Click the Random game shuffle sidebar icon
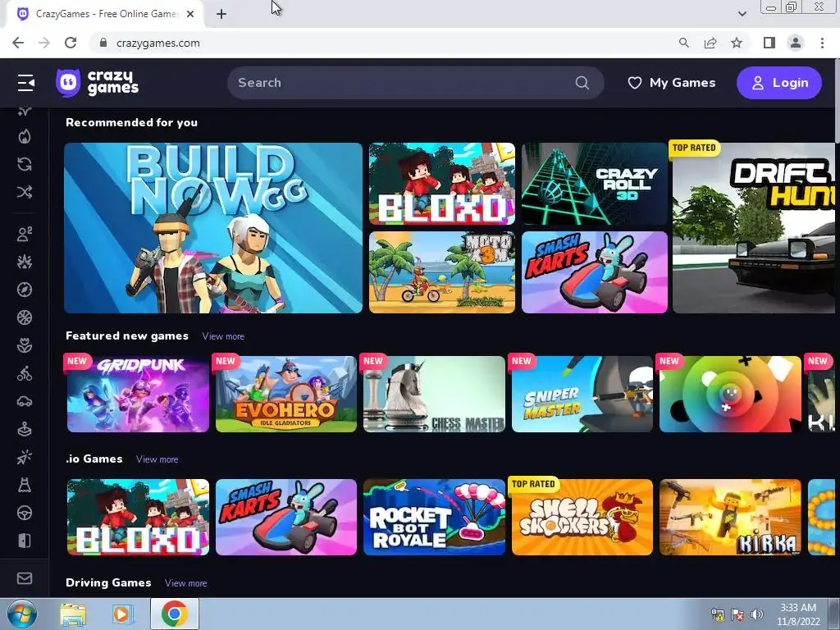The height and width of the screenshot is (630, 840). point(25,192)
